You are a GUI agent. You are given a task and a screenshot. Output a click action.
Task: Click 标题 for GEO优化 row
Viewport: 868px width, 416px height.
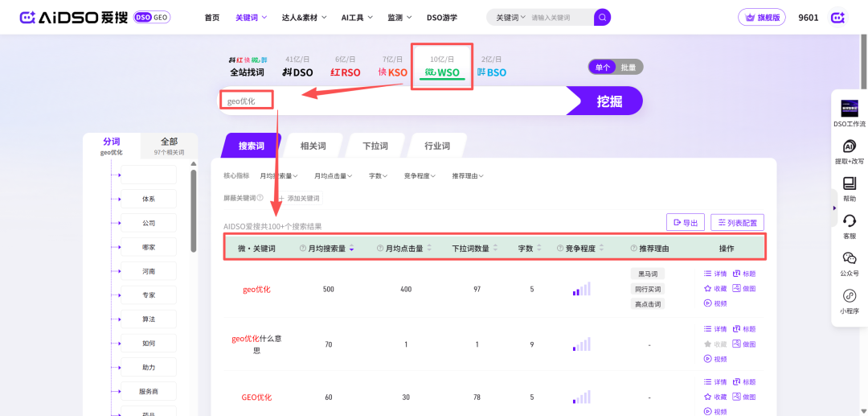(744, 382)
